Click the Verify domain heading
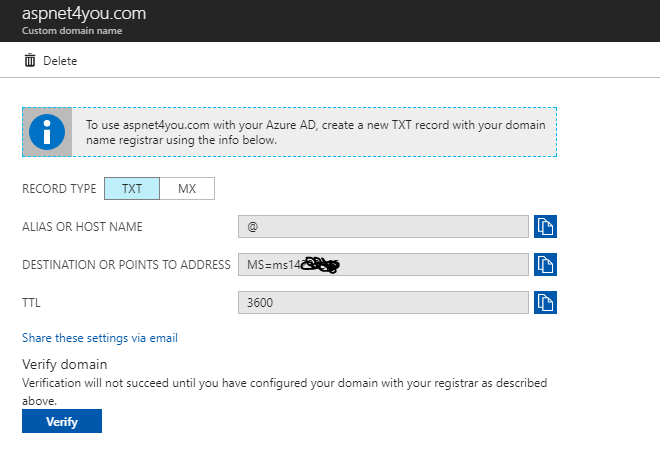Screen dimensions: 660x450 click(64, 364)
